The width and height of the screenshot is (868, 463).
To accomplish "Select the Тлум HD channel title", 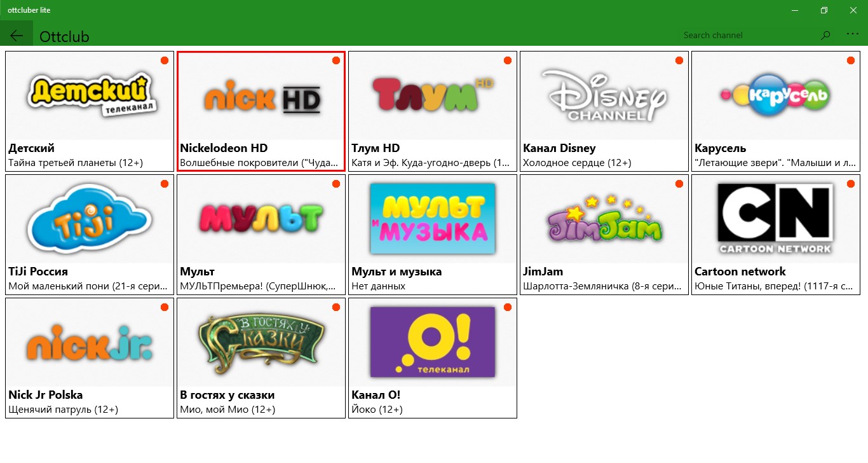I will (376, 148).
